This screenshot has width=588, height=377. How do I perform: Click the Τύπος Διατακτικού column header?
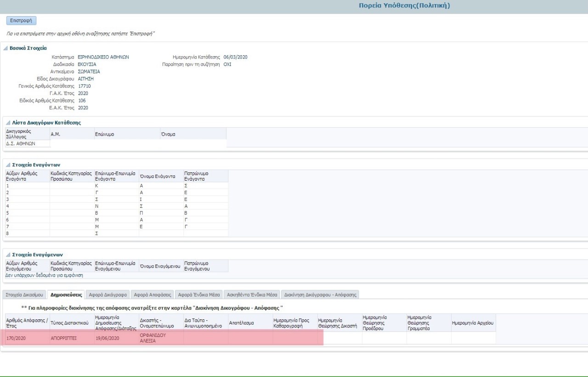click(69, 323)
